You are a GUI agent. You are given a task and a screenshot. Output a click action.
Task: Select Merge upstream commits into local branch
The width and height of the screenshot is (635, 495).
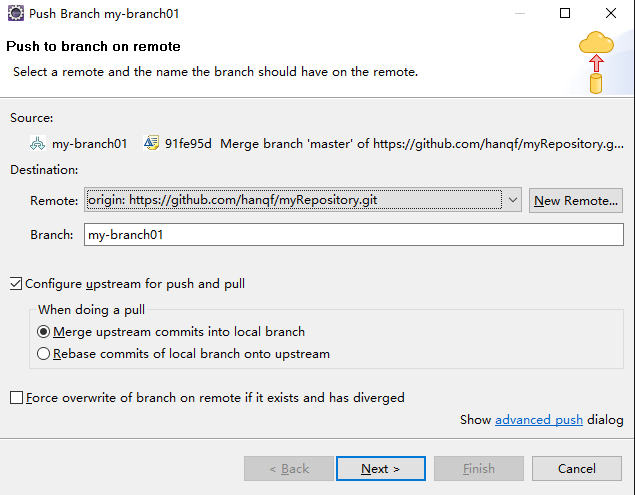pos(43,332)
